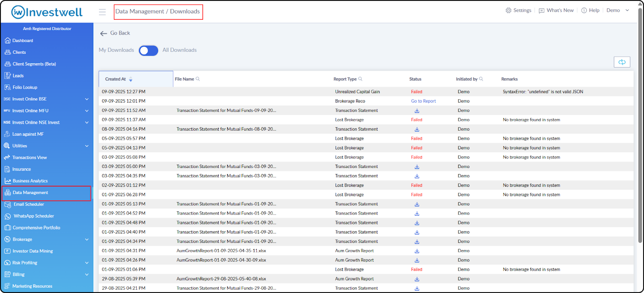
Task: Click the Business Analytics chart icon
Action: pyautogui.click(x=7, y=181)
